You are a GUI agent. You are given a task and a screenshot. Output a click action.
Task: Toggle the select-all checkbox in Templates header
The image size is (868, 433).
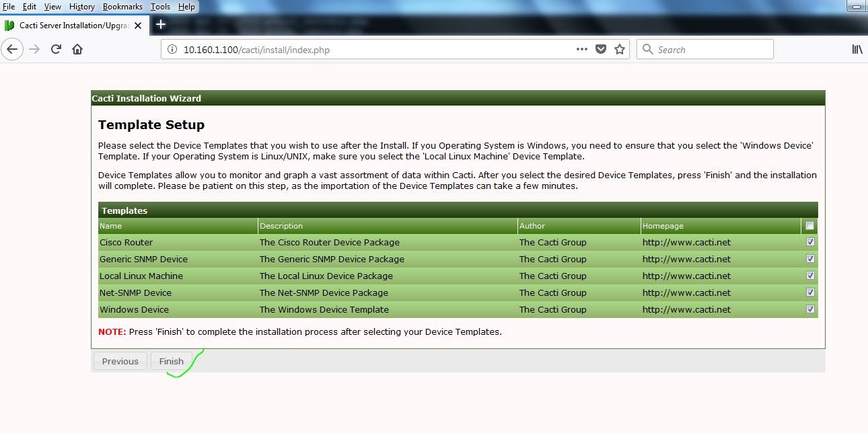[x=809, y=226]
